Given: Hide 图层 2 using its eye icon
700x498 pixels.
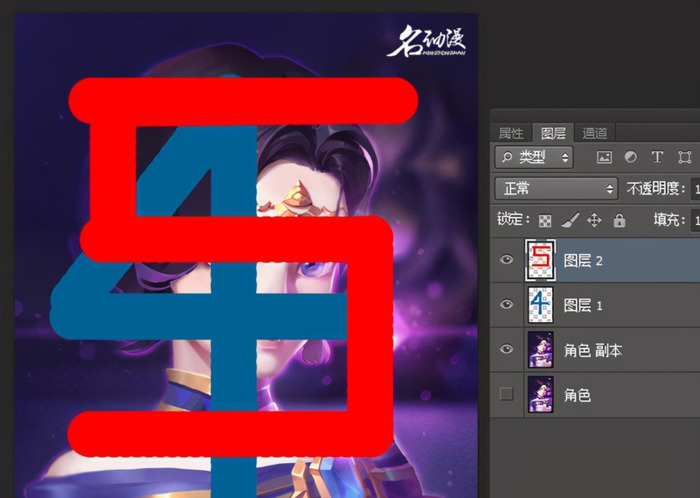Looking at the screenshot, I should coord(506,260).
